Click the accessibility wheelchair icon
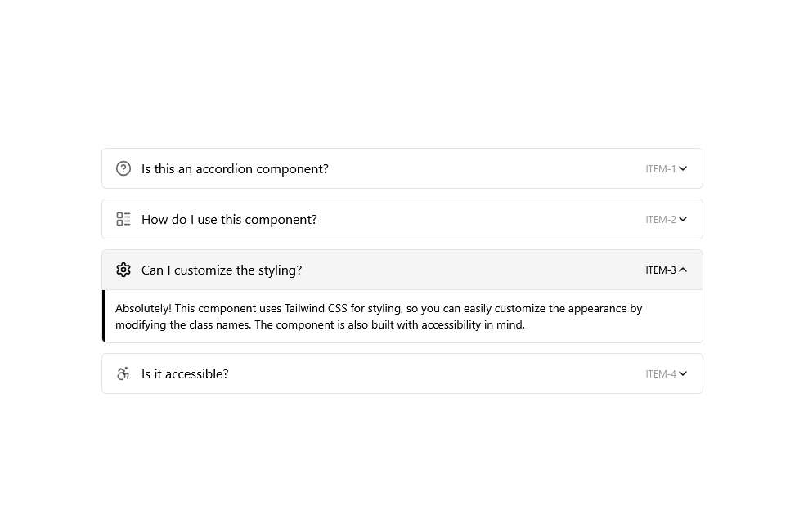The width and height of the screenshot is (808, 532). click(x=123, y=373)
